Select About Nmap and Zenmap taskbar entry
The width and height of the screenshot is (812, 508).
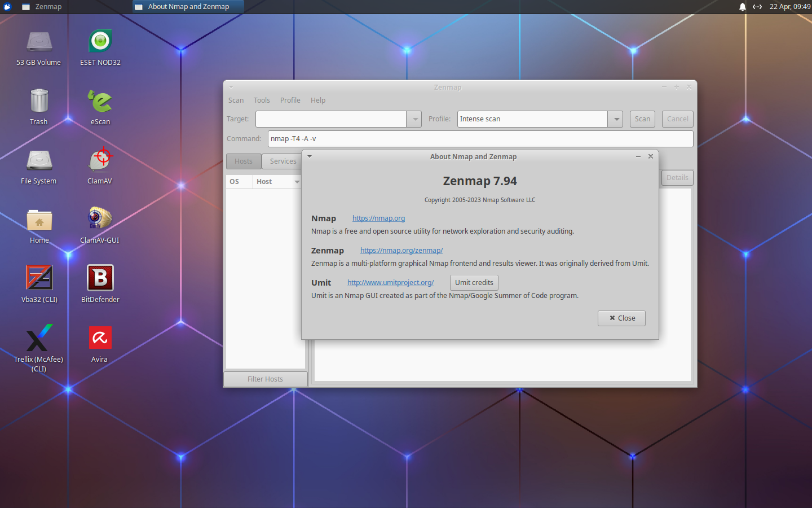pos(188,7)
